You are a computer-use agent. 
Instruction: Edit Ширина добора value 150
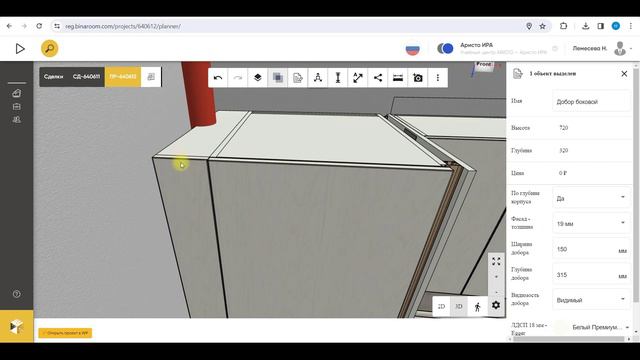[x=591, y=249]
